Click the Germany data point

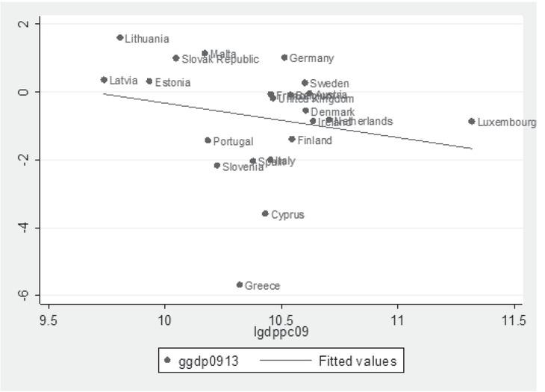click(x=284, y=57)
